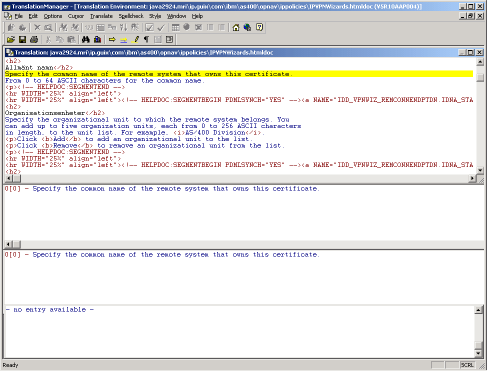487x371 pixels.
Task: Click the round globe-shaped grey icon in top toolbar
Action: 187,27
